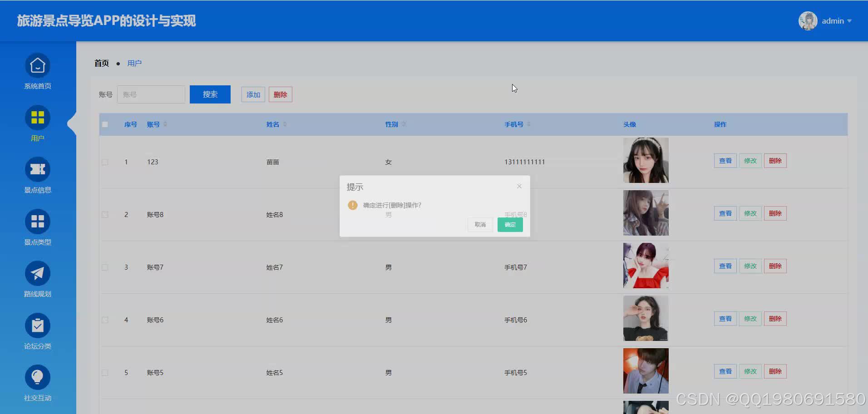Click phone number 13111111111 cell

pyautogui.click(x=524, y=162)
